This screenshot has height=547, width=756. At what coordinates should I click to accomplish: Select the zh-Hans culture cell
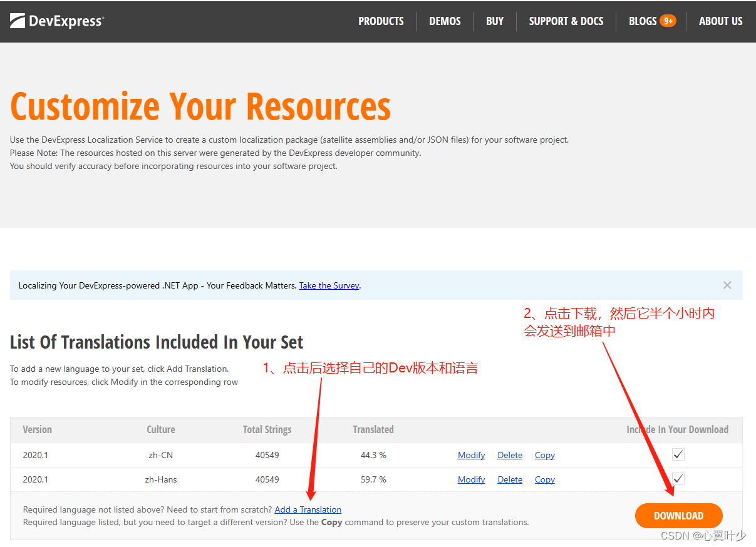pyautogui.click(x=161, y=479)
